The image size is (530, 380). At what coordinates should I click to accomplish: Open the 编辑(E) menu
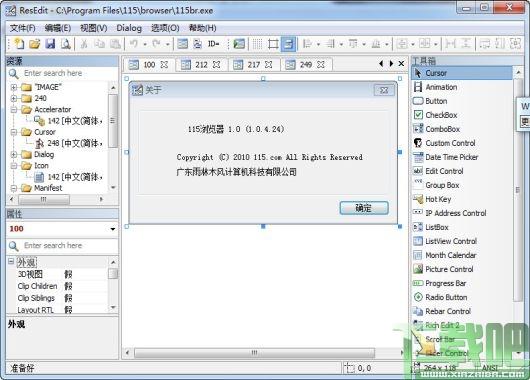[58, 28]
